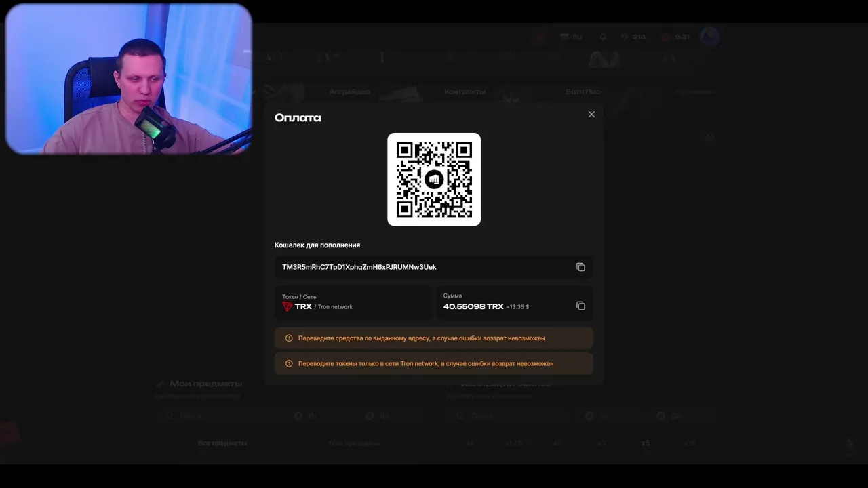The width and height of the screenshot is (868, 488).
Task: Switch to the Батл Пас tab
Action: point(583,91)
